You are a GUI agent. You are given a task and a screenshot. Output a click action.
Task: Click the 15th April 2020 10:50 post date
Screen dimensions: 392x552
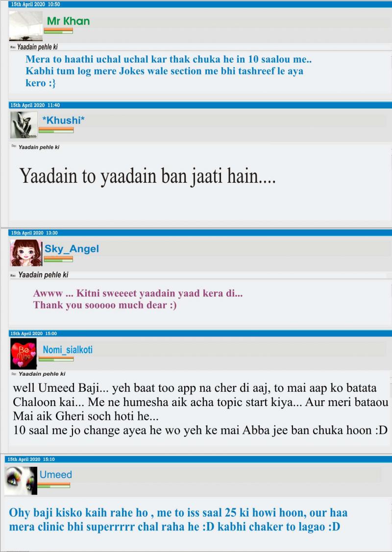point(36,4)
